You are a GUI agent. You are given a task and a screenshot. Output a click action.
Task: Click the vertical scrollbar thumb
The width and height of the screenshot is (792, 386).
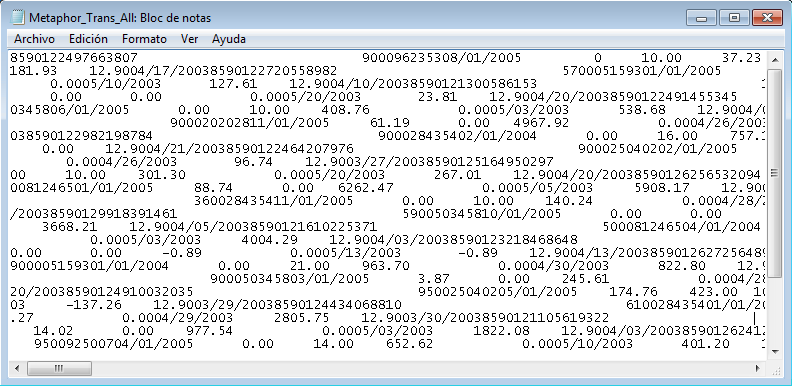[x=774, y=173]
